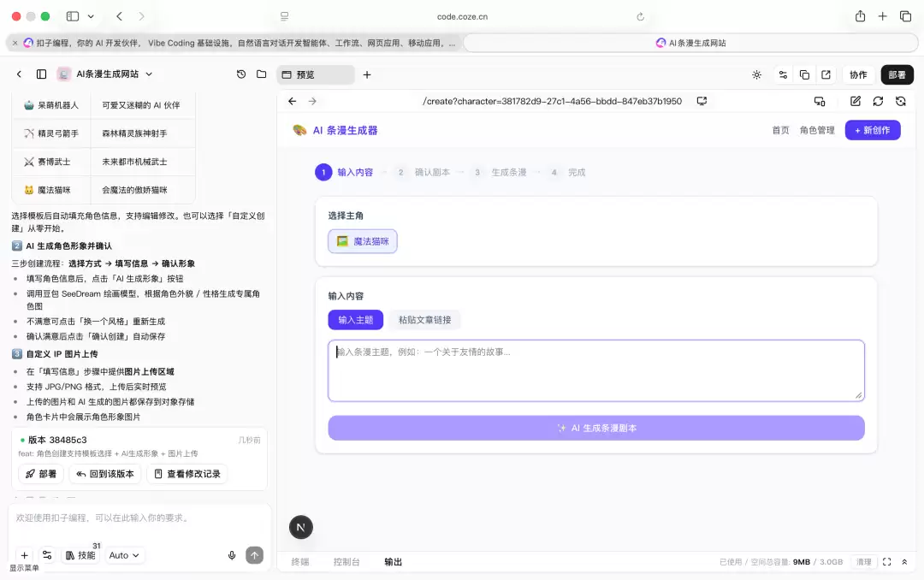Select the 粘贴文章链接 input mode
This screenshot has height=580, width=924.
click(425, 320)
